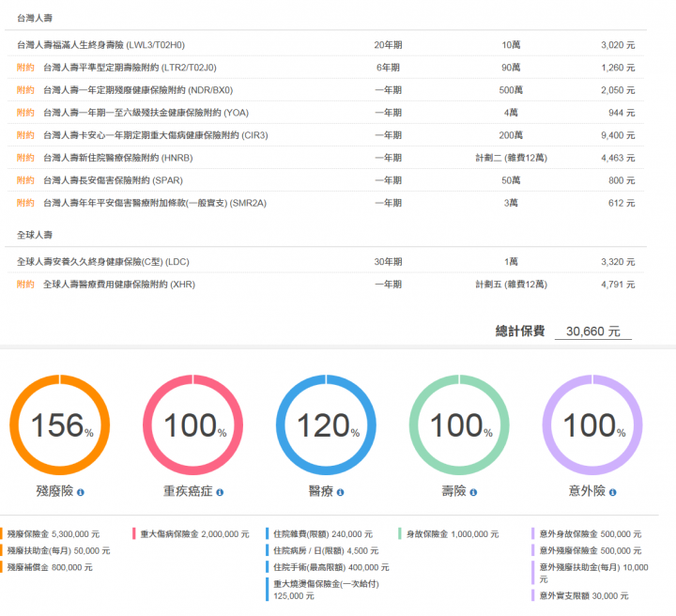
Task: Select 全球人壽醫療費用健康保險附約 (XHR)
Action: [326, 285]
